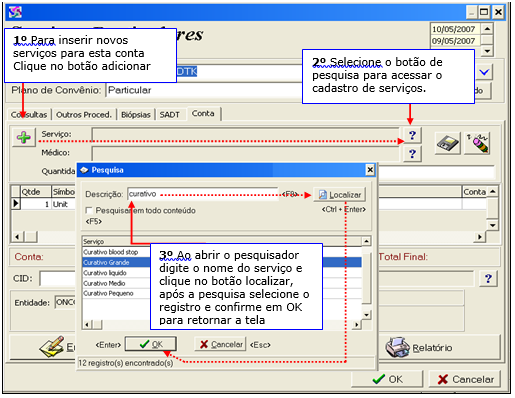Click date list up arrow

pos(487,29)
